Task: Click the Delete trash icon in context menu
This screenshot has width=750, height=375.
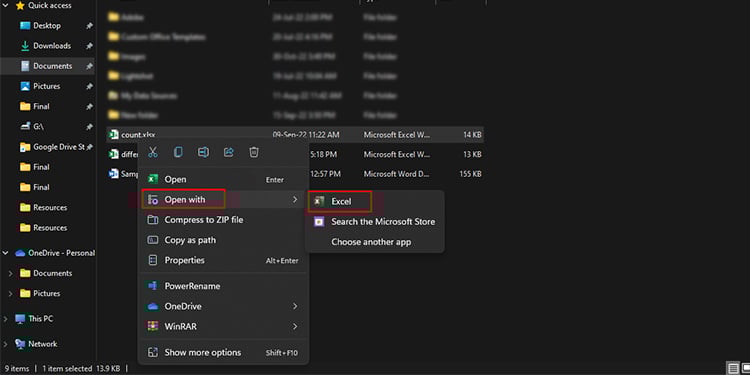Action: point(254,152)
